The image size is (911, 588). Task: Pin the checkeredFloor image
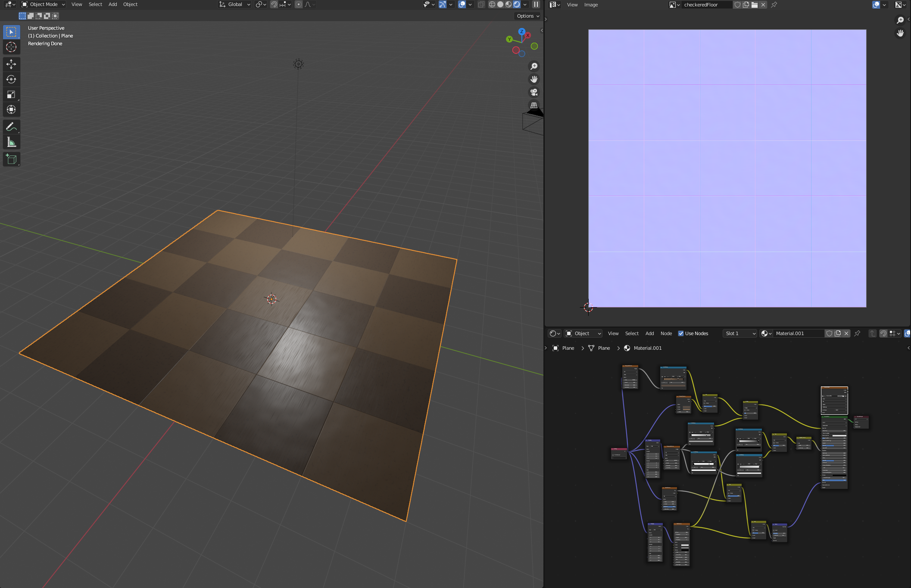[x=774, y=5]
